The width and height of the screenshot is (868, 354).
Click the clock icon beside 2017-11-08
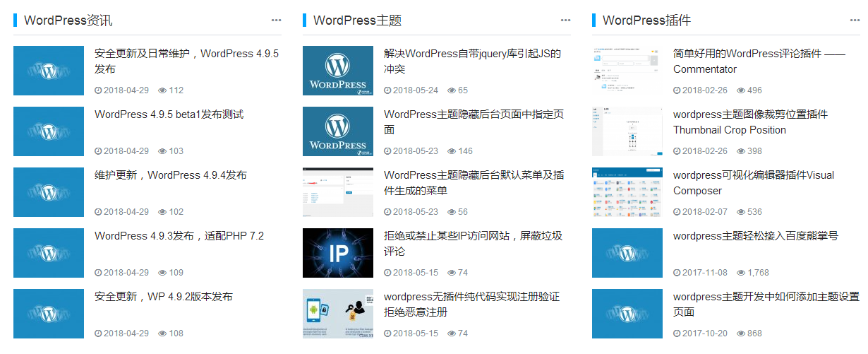(677, 273)
